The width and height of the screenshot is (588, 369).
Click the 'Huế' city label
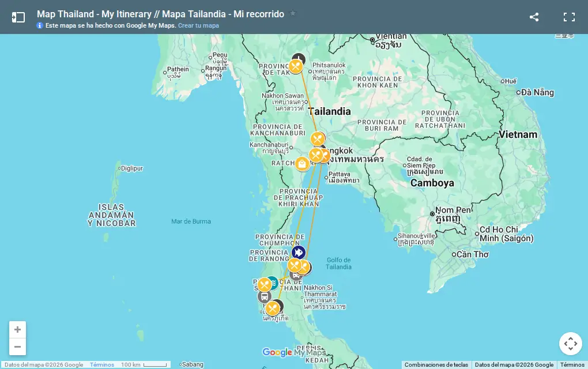click(510, 81)
